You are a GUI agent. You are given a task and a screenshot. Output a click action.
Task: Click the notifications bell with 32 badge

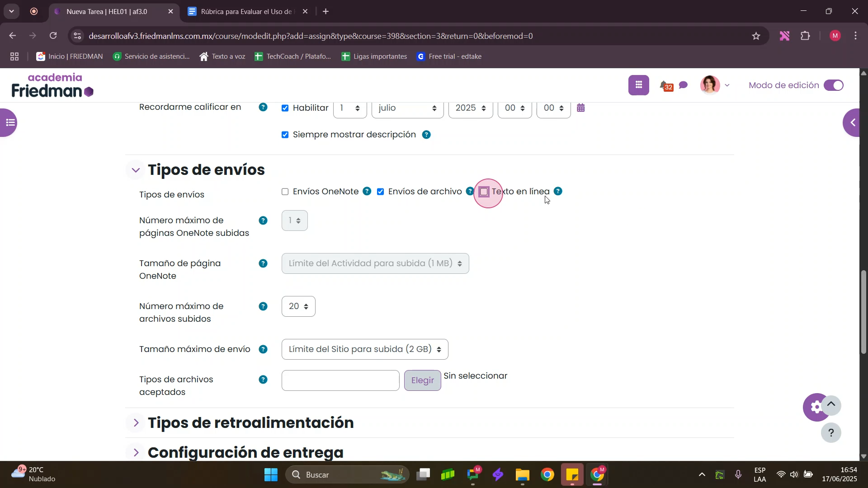click(x=664, y=85)
